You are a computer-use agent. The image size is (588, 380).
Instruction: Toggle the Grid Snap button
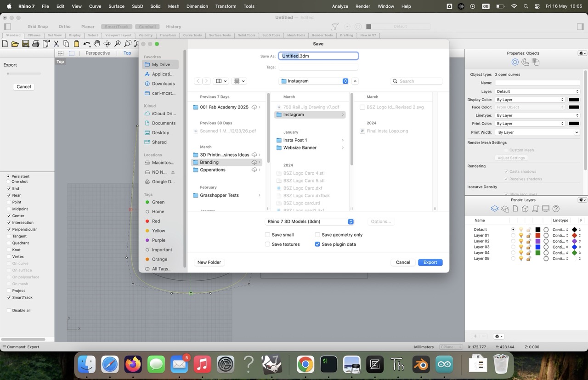[x=38, y=27]
